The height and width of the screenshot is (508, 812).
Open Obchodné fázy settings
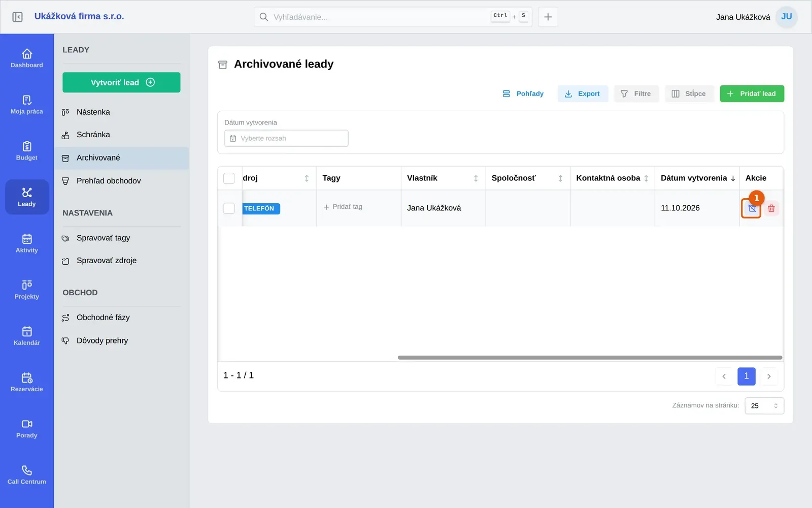121,318
